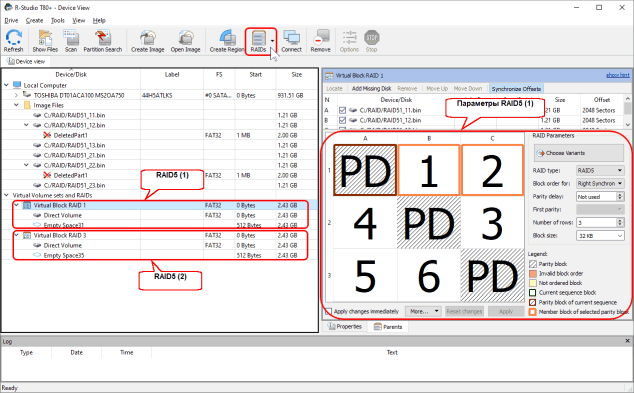
Task: Toggle the RAID51_12.bin member checkbox
Action: [342, 120]
